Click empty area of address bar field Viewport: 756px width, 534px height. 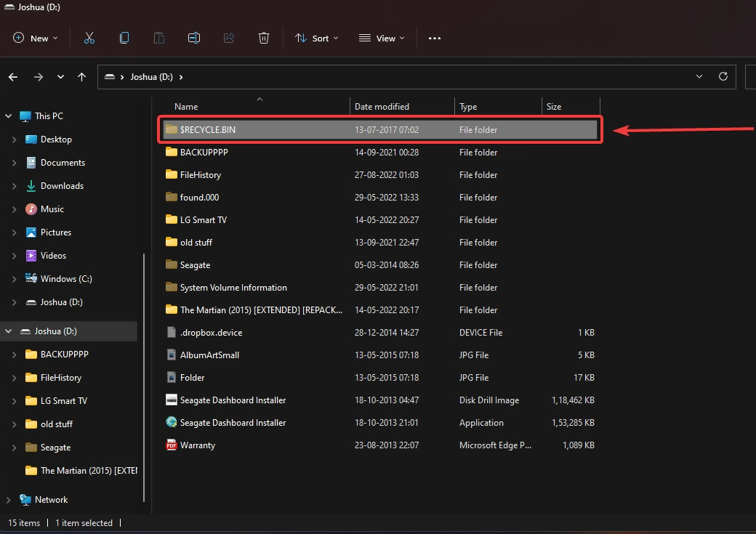pyautogui.click(x=434, y=76)
